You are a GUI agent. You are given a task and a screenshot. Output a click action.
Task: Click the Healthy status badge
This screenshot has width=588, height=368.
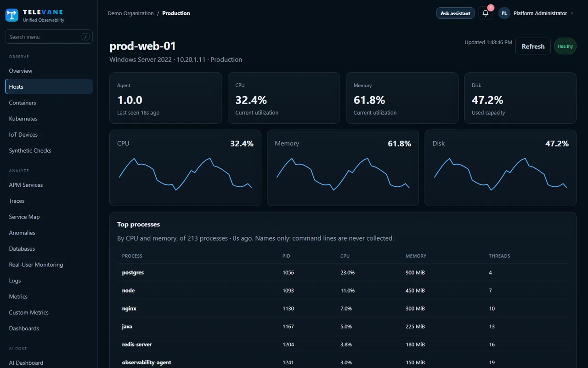pos(565,46)
